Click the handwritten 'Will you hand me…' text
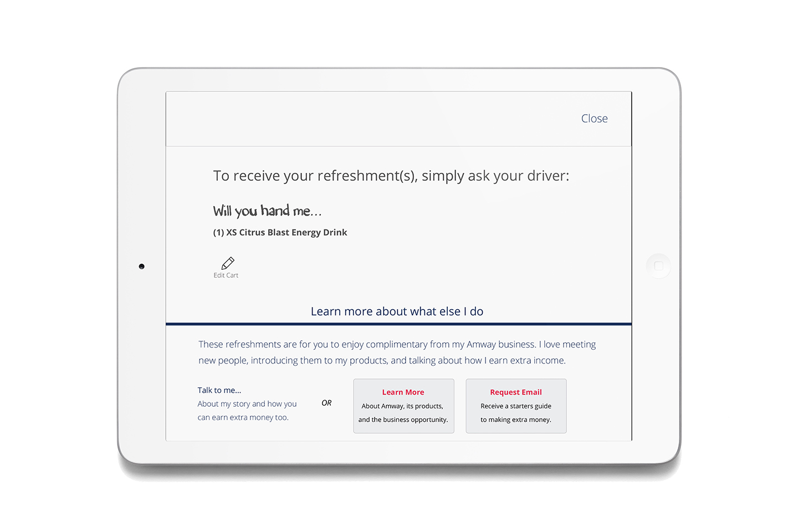798x532 pixels. coord(267,211)
